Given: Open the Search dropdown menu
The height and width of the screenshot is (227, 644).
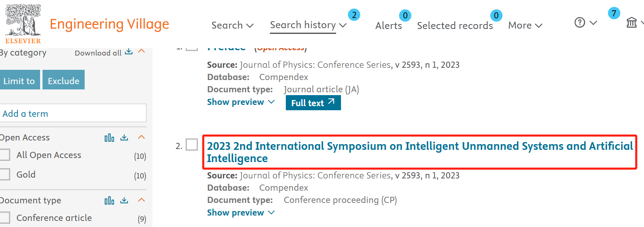Looking at the screenshot, I should point(232,25).
